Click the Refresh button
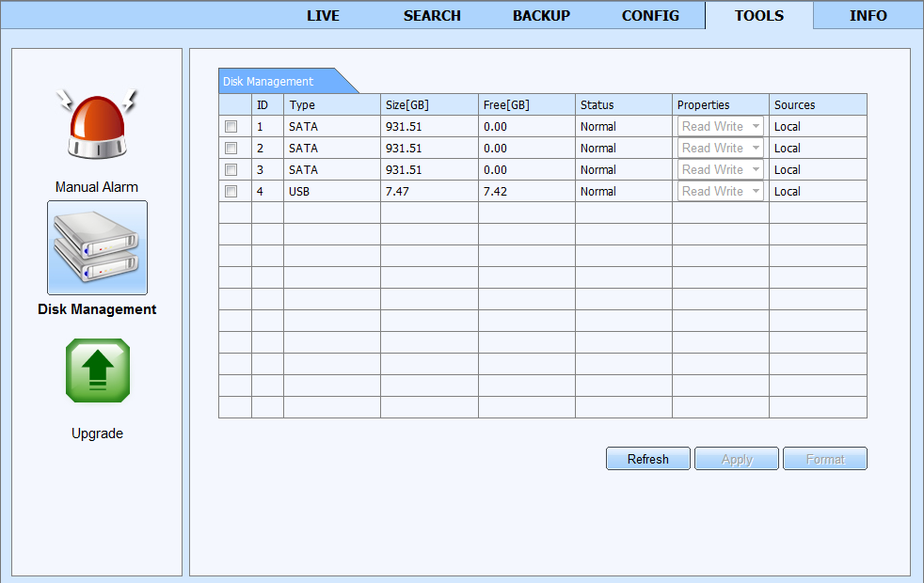Image resolution: width=924 pixels, height=583 pixels. pyautogui.click(x=647, y=459)
